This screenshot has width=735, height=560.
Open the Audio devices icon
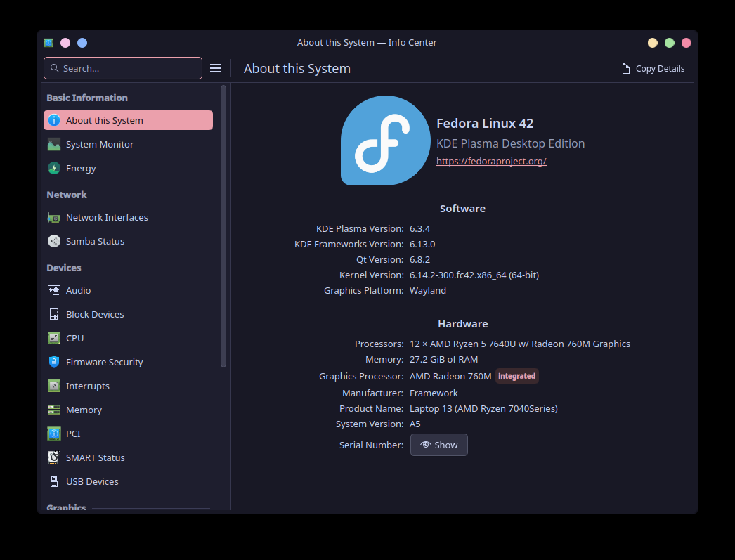pos(54,290)
